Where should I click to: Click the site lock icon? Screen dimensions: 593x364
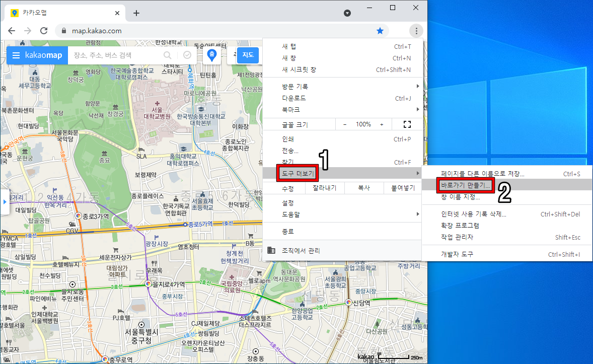63,31
